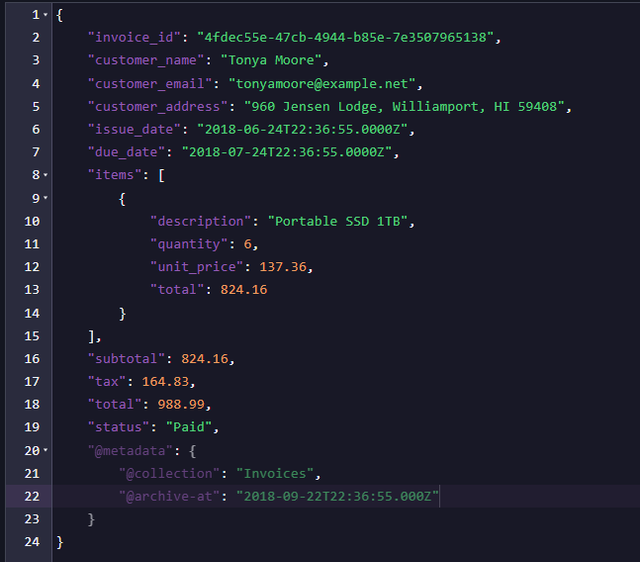Click the @archive-at timestamp value
The height and width of the screenshot is (562, 640).
(337, 497)
